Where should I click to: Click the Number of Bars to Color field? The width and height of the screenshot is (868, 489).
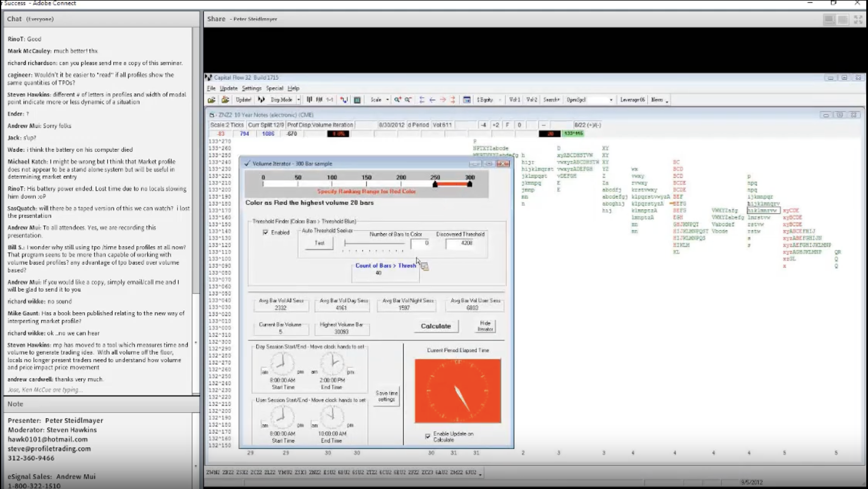420,243
